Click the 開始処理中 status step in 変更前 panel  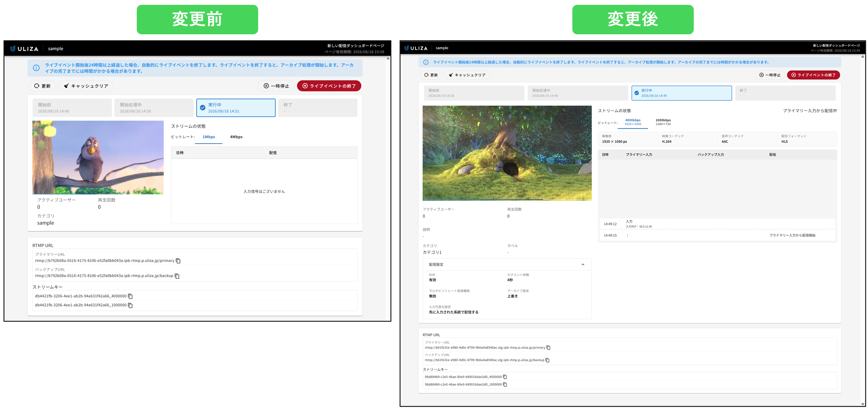154,108
